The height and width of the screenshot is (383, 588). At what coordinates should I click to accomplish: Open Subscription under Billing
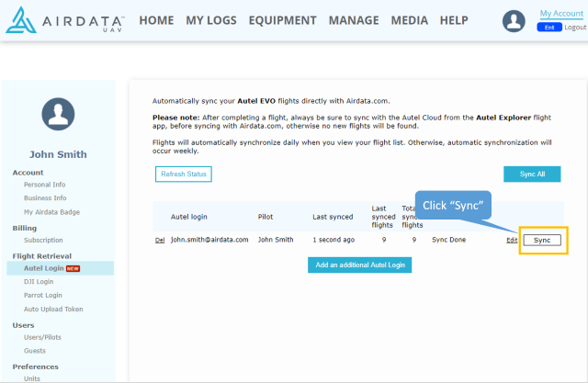click(x=43, y=241)
